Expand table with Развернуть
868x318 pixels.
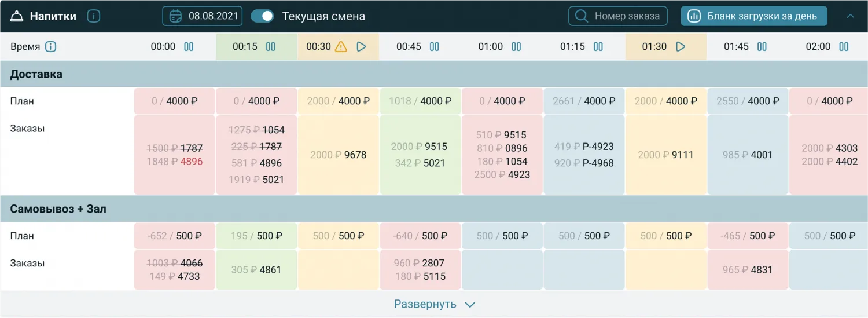[x=434, y=304]
